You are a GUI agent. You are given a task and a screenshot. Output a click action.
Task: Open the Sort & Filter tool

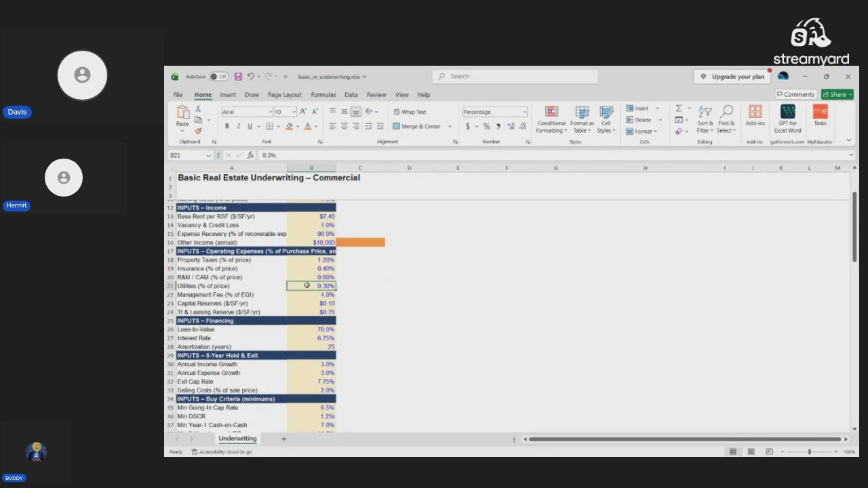click(705, 119)
